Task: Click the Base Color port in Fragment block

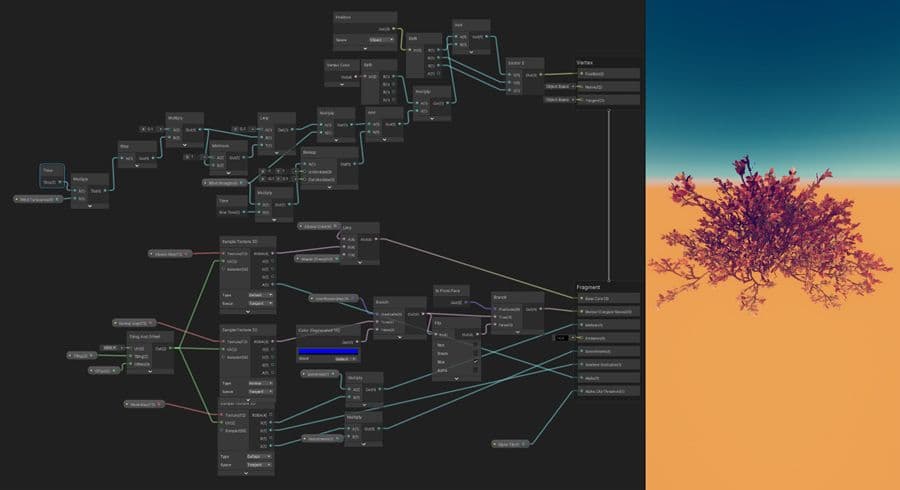Action: click(580, 298)
